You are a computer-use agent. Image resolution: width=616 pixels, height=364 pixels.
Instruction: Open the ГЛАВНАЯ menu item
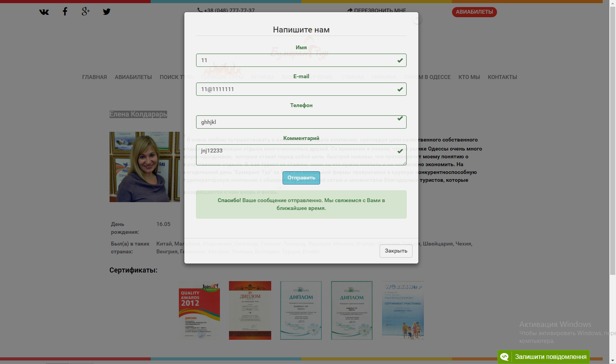pyautogui.click(x=94, y=77)
